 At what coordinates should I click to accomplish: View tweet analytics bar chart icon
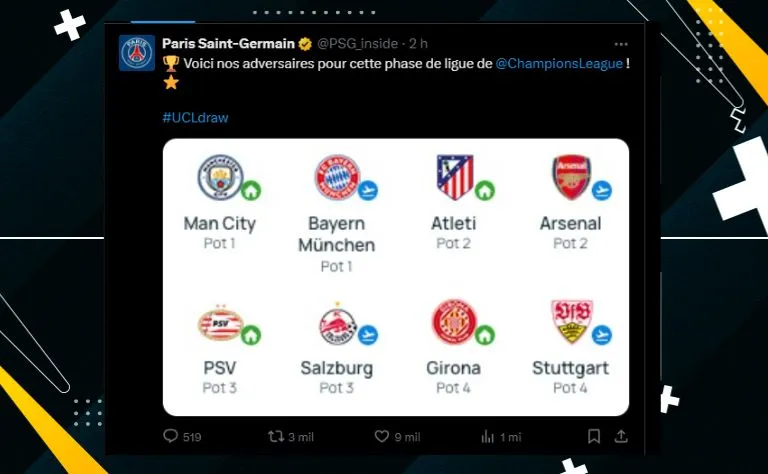(x=488, y=436)
